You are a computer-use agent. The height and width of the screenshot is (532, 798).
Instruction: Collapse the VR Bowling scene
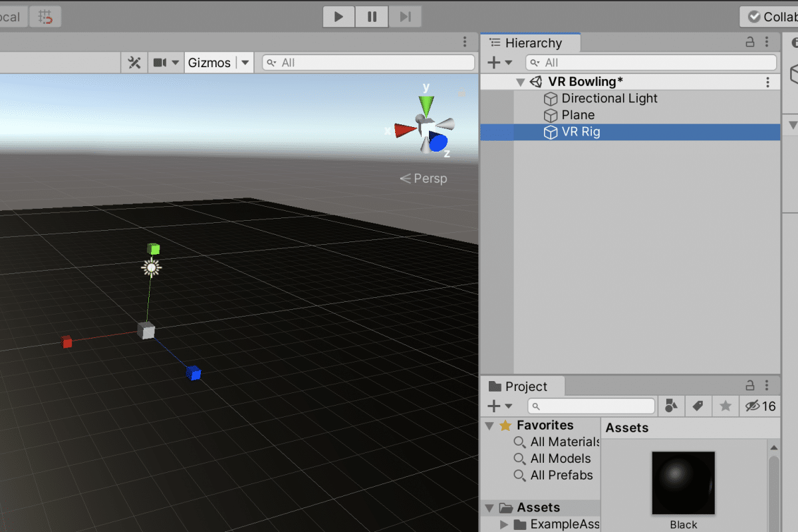(520, 82)
